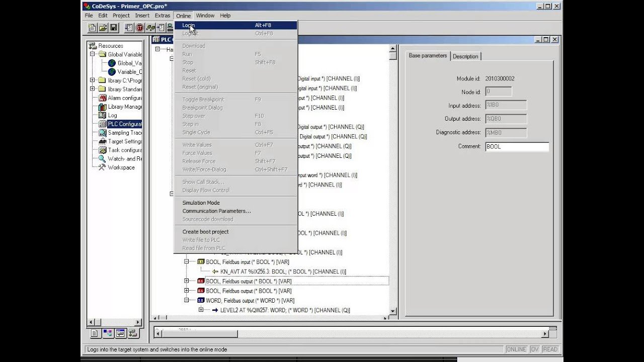Click Create boot project menu entry

pyautogui.click(x=205, y=232)
